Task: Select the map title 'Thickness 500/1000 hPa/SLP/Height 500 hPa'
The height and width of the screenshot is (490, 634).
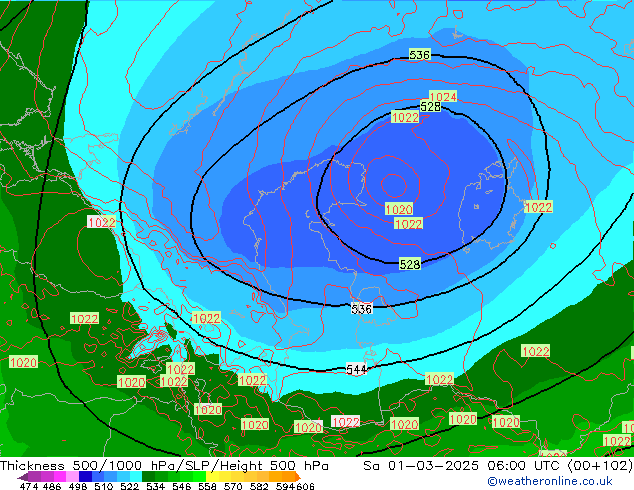Action: [164, 466]
